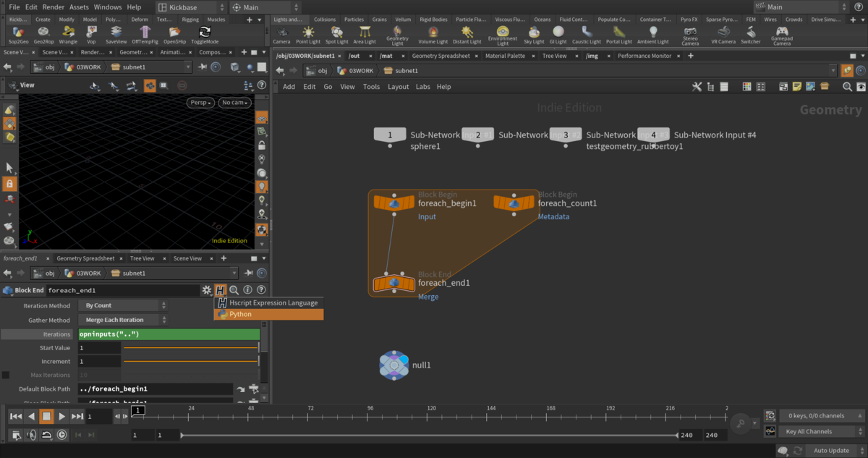This screenshot has width=868, height=458.
Task: Run the SaveView shelf tool
Action: pos(116,35)
